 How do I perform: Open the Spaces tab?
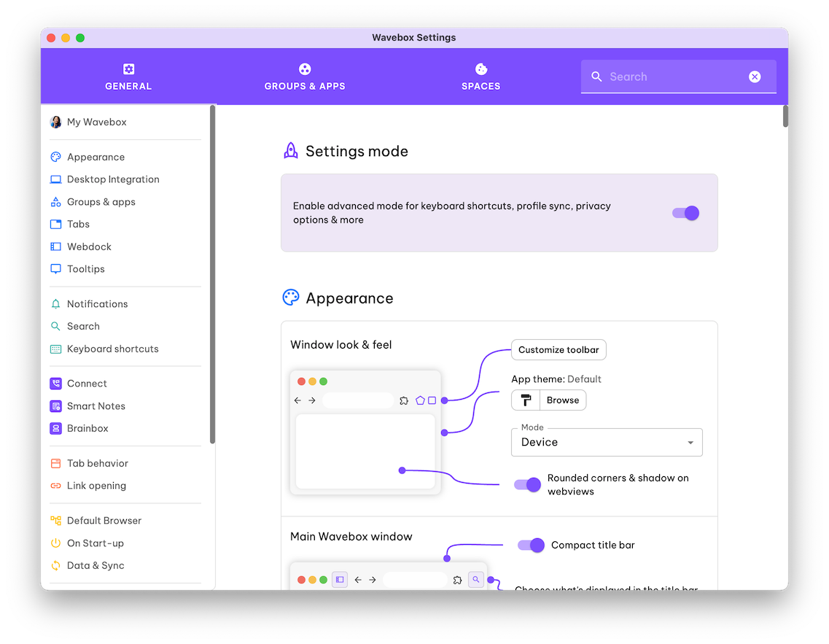(480, 77)
